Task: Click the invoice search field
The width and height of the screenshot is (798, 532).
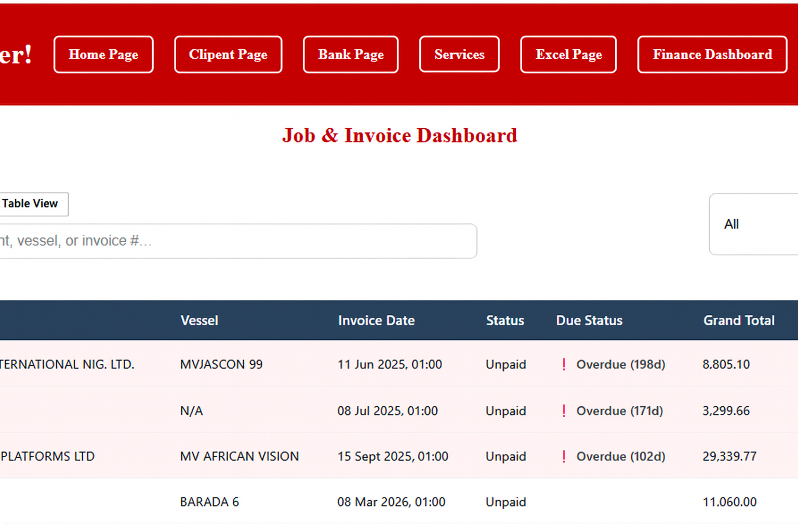Action: (x=234, y=241)
